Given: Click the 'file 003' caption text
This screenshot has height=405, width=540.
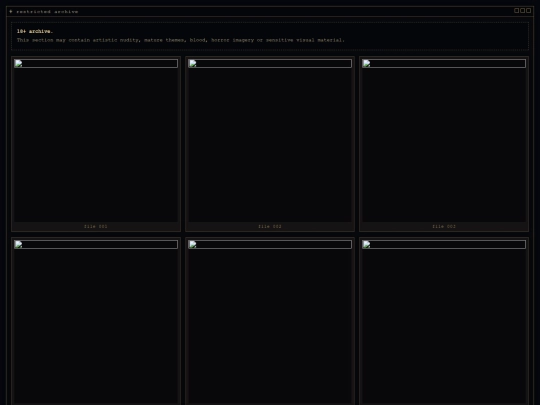Looking at the screenshot, I should point(444,226).
